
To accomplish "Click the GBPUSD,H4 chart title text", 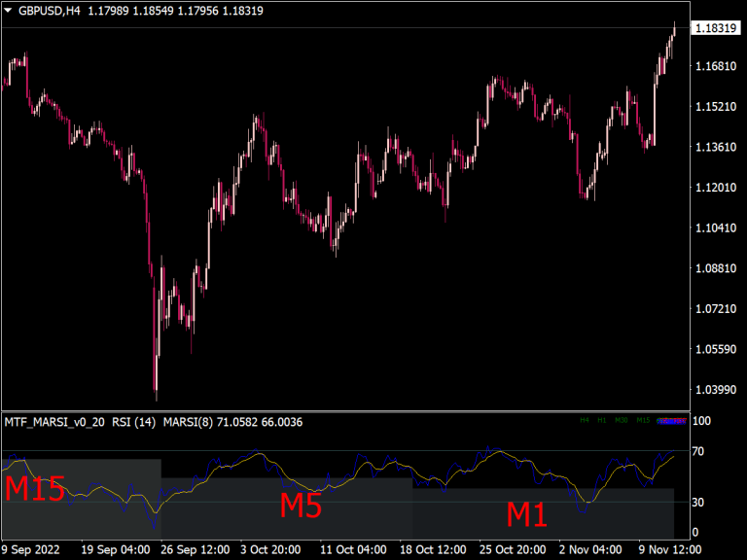I will tap(49, 10).
